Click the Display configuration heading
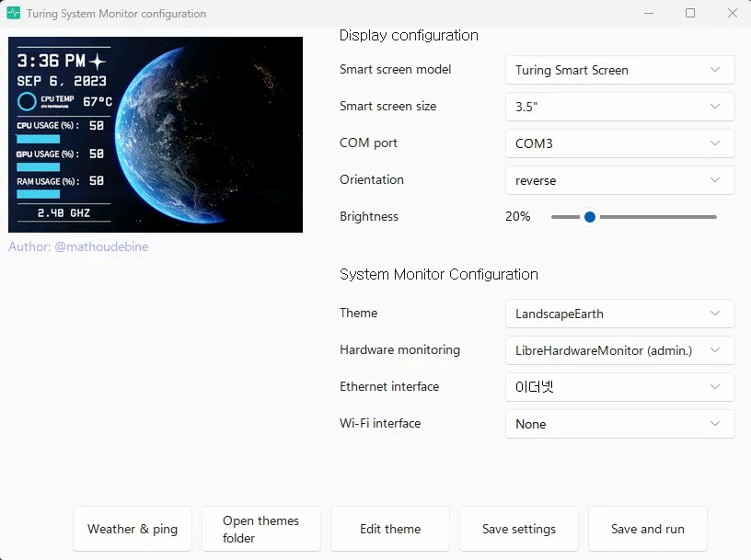Screen dimensions: 751x560 click(x=409, y=36)
